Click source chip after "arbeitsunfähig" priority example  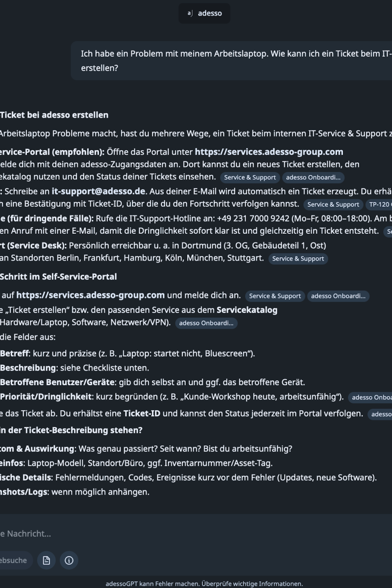click(370, 397)
